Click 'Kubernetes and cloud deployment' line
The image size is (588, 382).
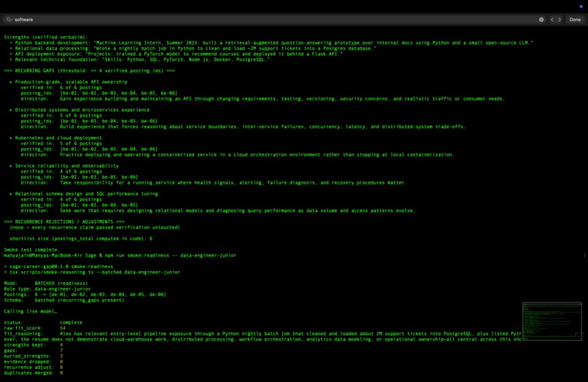(55, 138)
